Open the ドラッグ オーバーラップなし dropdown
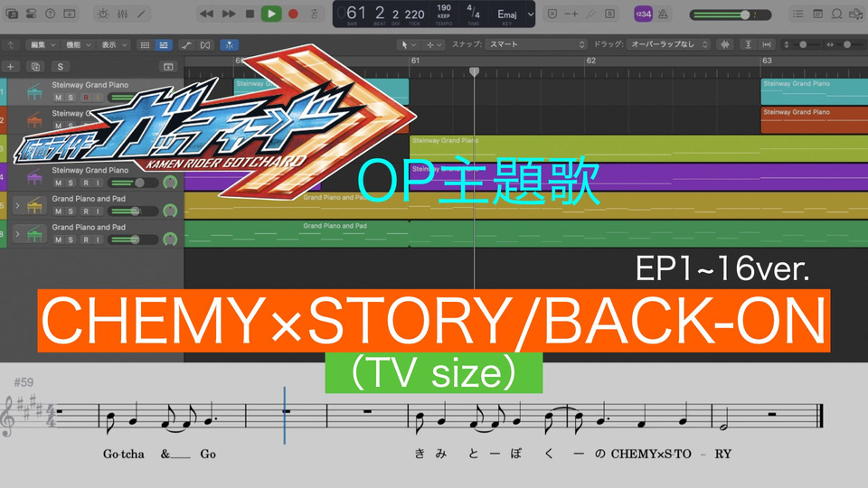Image resolution: width=868 pixels, height=488 pixels. [669, 44]
